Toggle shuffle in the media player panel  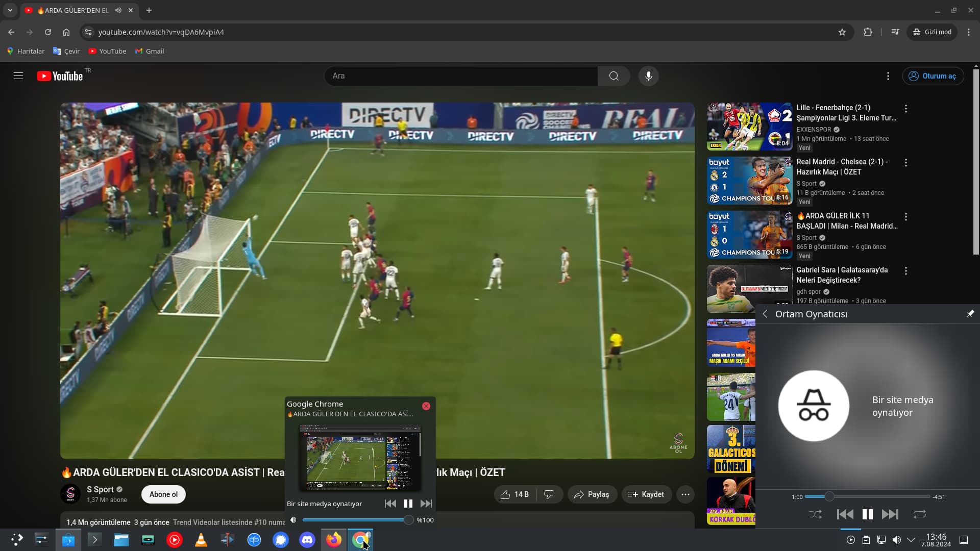click(816, 514)
